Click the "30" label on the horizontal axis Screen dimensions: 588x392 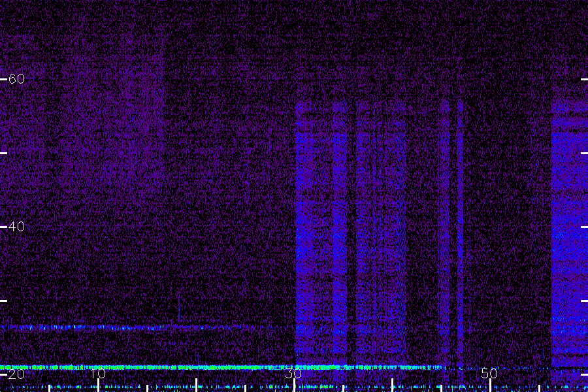click(x=293, y=374)
